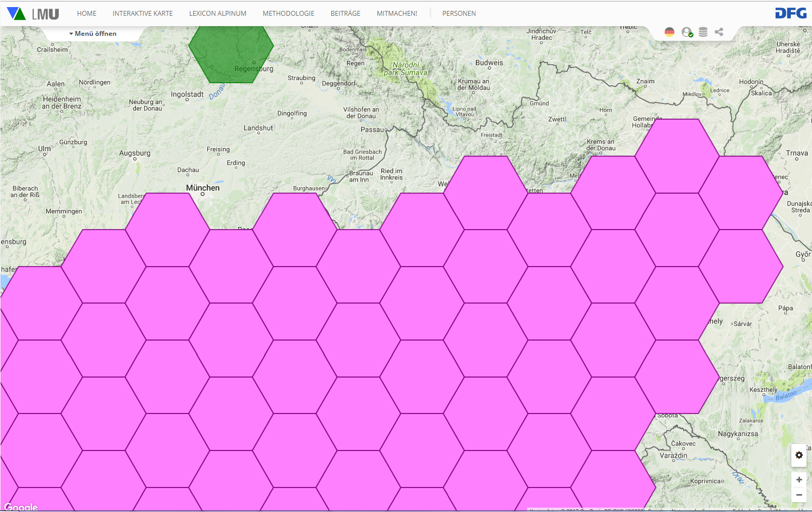Click the MITMACHEN! link
The width and height of the screenshot is (812, 512).
tap(397, 14)
